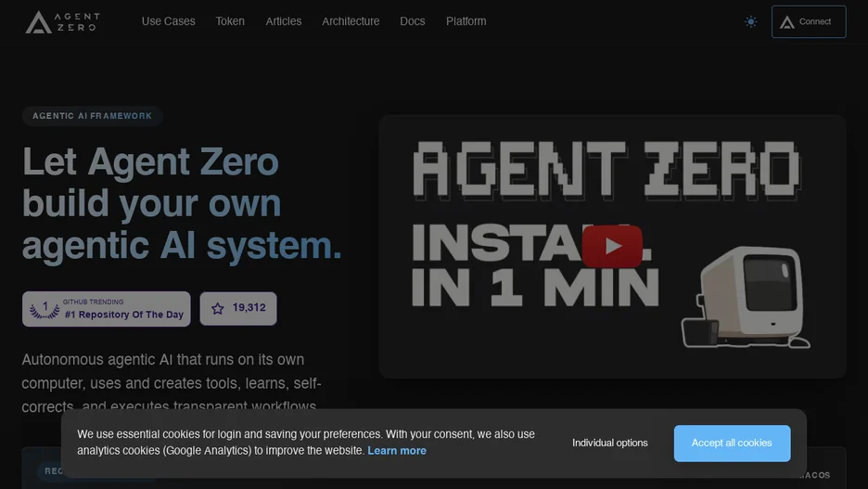Image resolution: width=868 pixels, height=489 pixels.
Task: Click the headline "Let Agent Zero"
Action: (x=150, y=161)
